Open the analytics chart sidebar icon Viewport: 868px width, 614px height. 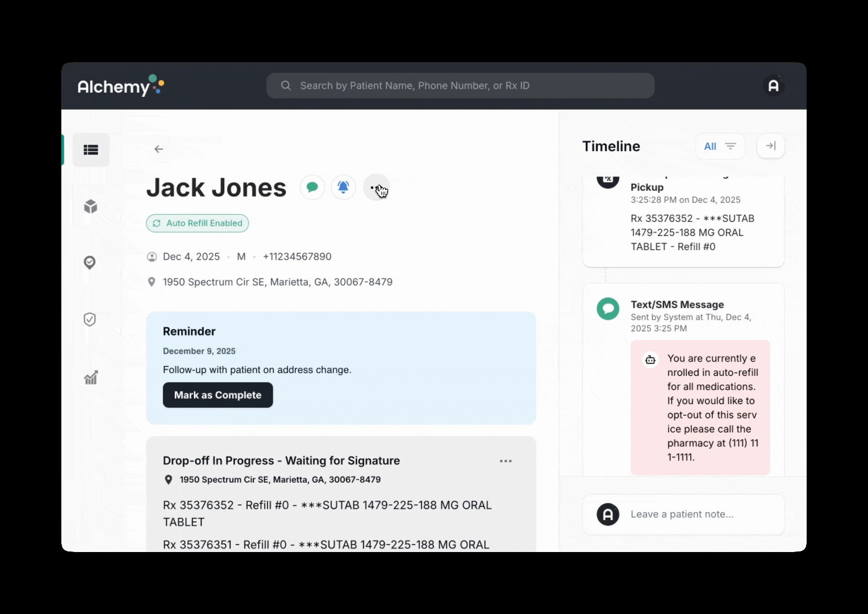click(x=91, y=377)
